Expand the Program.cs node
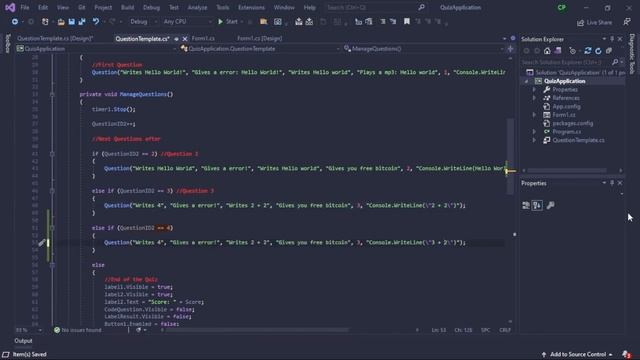Viewport: 640px width, 360px height. coord(534,131)
